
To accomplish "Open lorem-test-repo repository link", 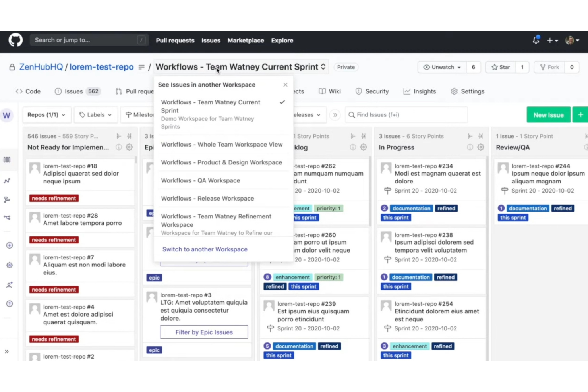I will coord(101,67).
